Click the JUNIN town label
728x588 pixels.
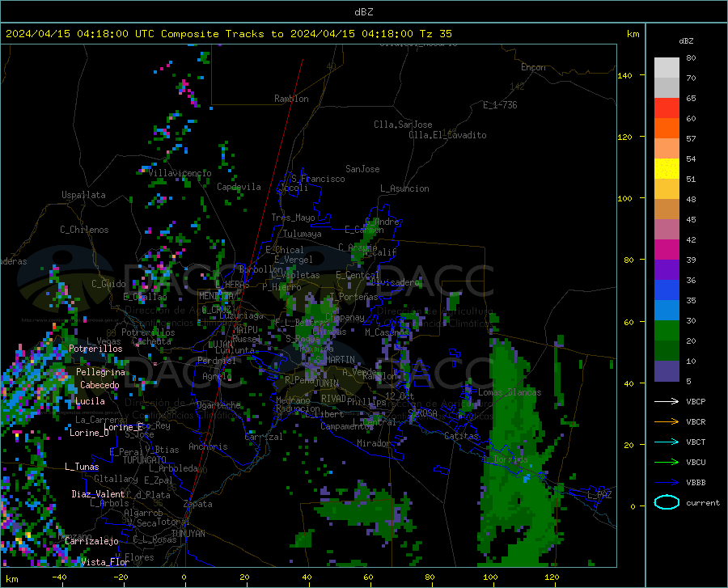[327, 383]
